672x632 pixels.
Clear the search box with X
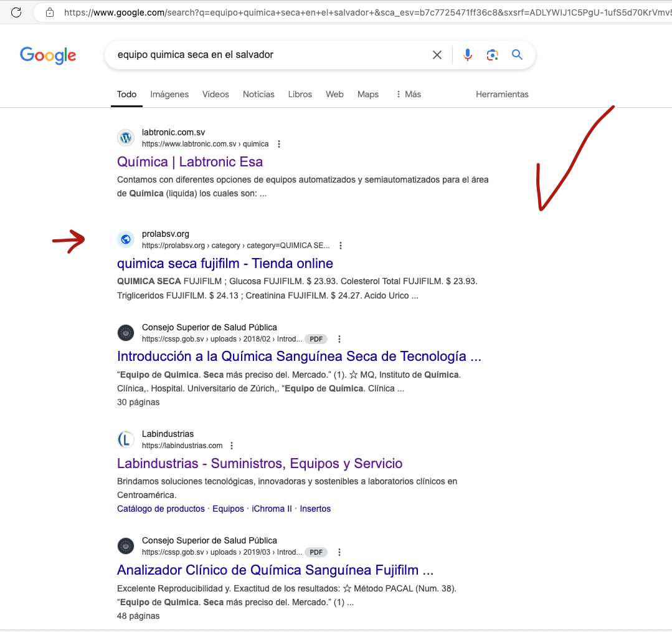[437, 55]
